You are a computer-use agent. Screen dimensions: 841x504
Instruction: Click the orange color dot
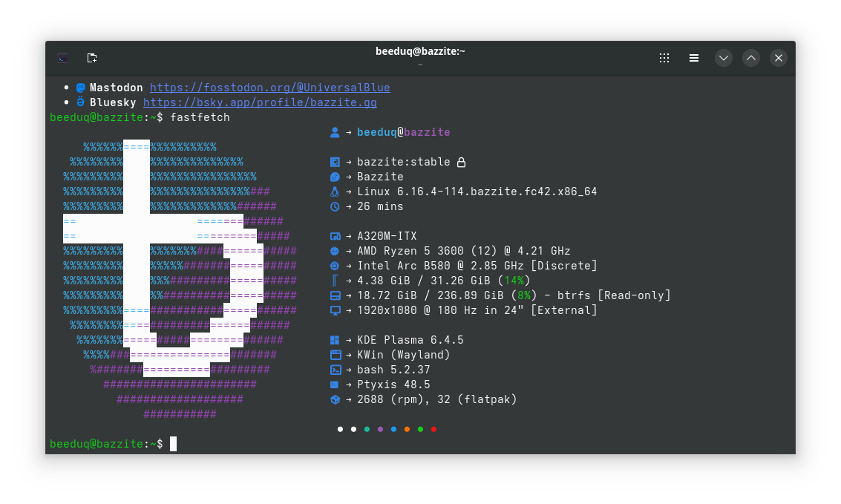pos(407,429)
